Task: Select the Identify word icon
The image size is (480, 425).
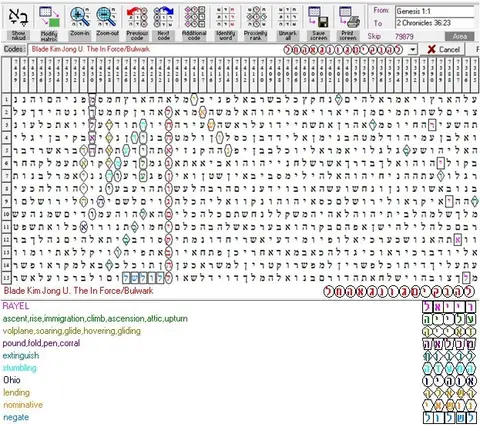Action: click(x=225, y=17)
